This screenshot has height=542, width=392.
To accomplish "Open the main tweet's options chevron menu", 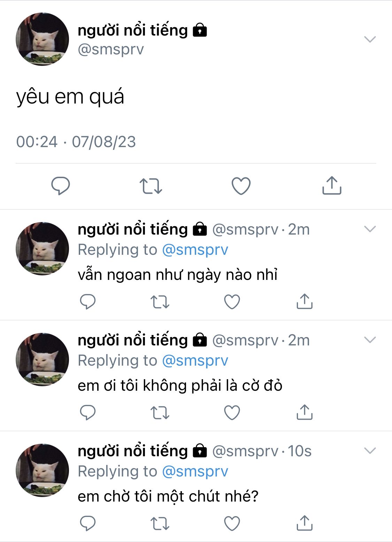I will click(x=370, y=39).
